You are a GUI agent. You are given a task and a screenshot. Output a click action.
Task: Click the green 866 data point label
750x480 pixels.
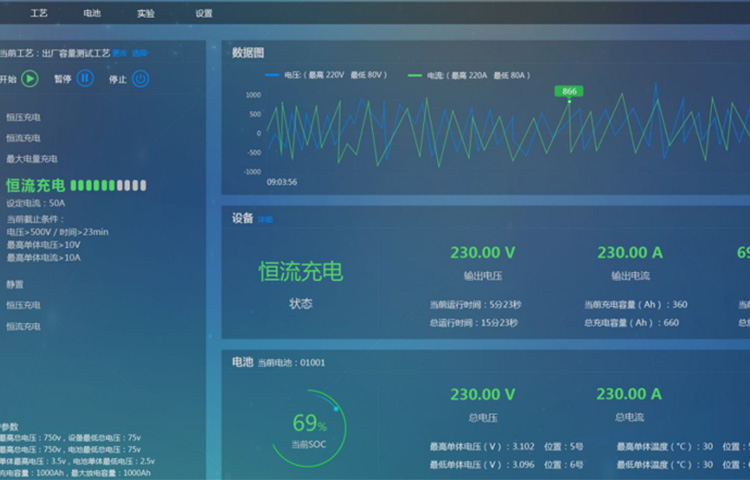(569, 91)
